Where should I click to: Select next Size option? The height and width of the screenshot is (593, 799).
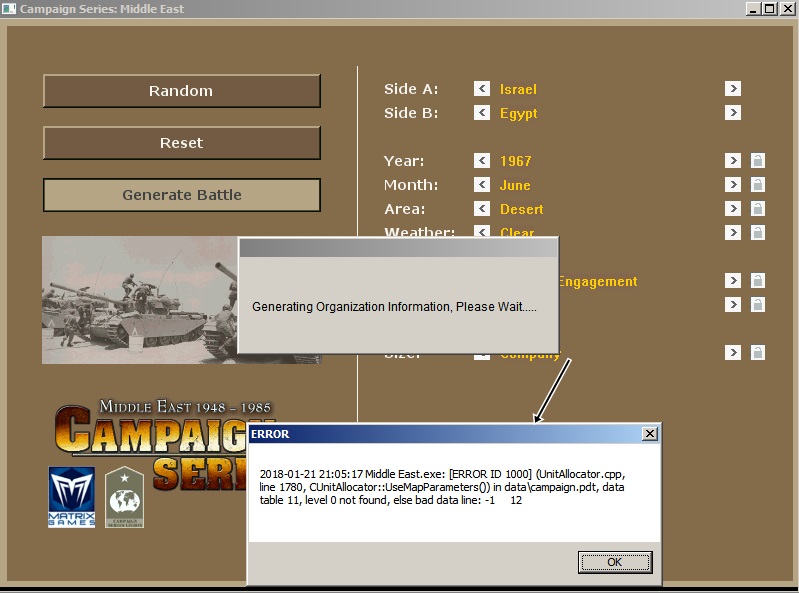click(x=733, y=352)
